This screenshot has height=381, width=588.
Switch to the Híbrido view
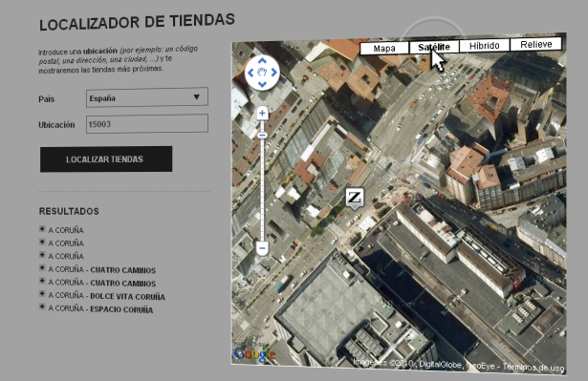(x=485, y=46)
